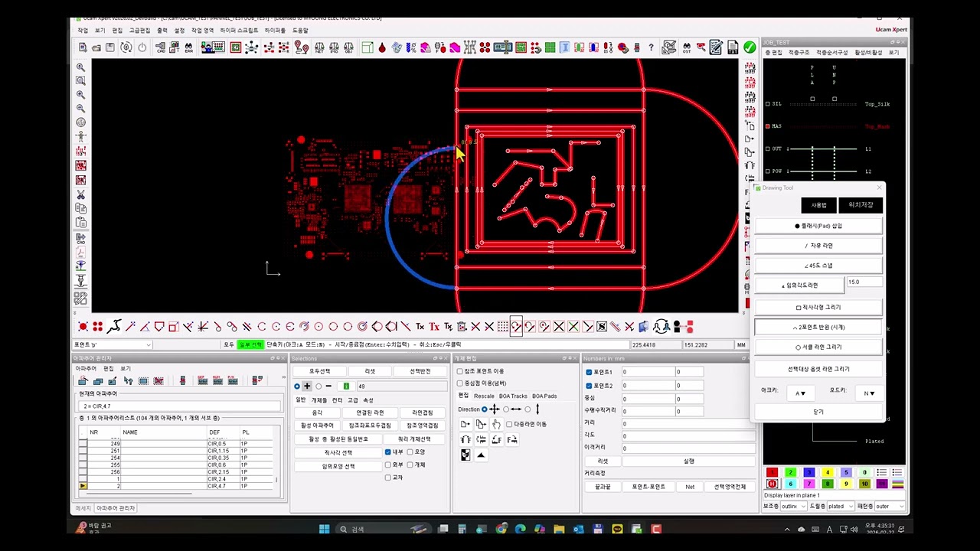The height and width of the screenshot is (551, 980).
Task: Select the yellow color swatch 4
Action: [x=827, y=472]
